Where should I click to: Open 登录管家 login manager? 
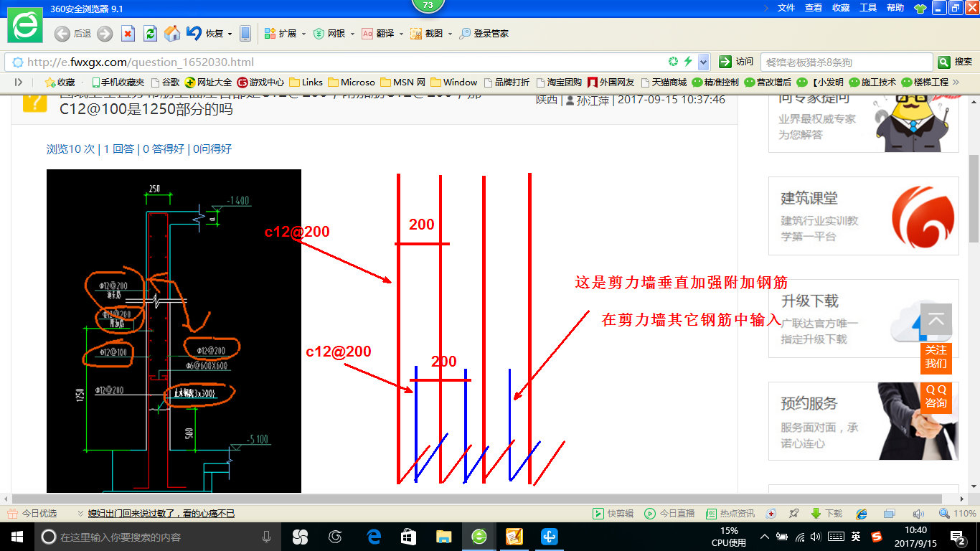click(x=484, y=34)
